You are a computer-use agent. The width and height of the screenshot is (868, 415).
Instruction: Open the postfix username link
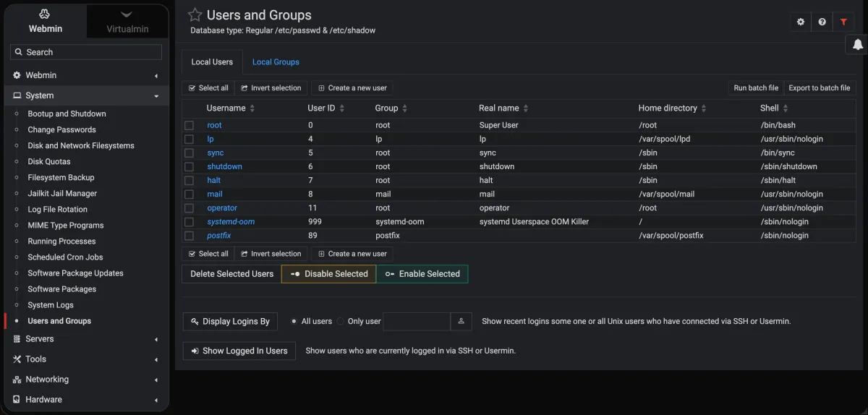[x=219, y=236]
